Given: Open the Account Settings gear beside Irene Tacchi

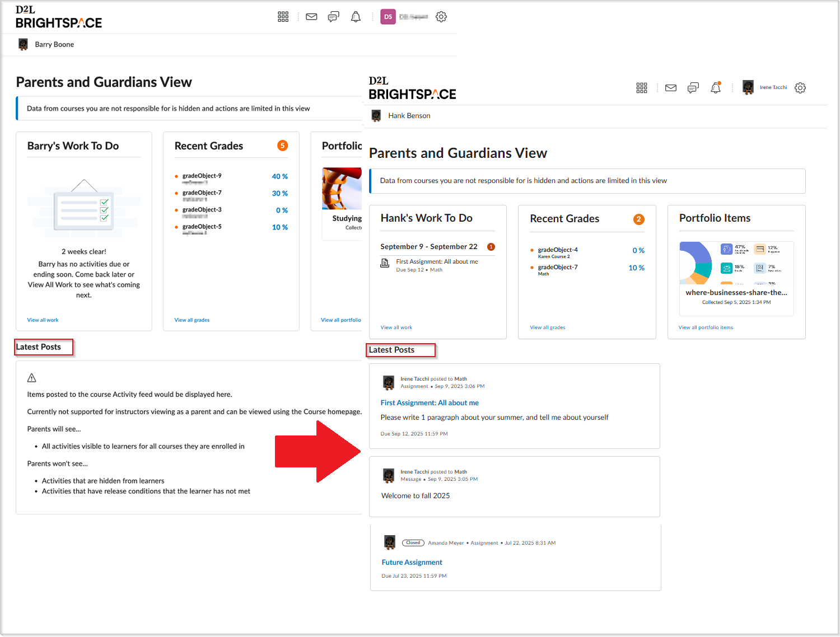Looking at the screenshot, I should tap(800, 87).
